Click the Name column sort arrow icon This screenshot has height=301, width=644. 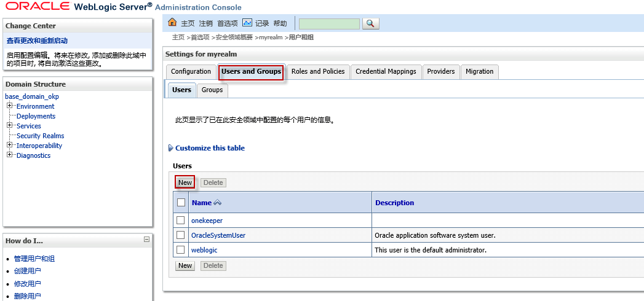tap(217, 203)
